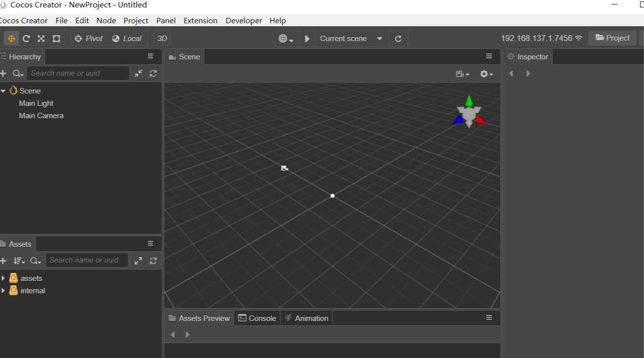
Task: Switch to the Hierarchy tab
Action: pos(22,56)
